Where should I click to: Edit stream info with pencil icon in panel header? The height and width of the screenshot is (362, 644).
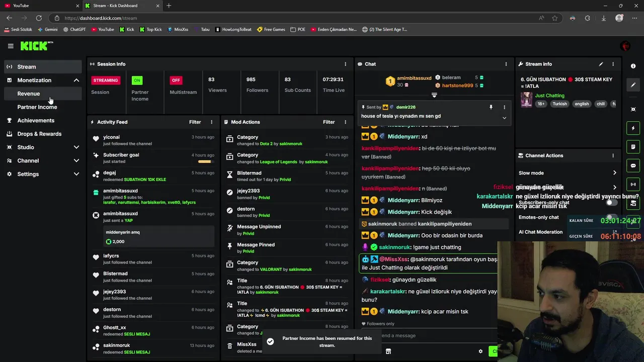tap(601, 64)
